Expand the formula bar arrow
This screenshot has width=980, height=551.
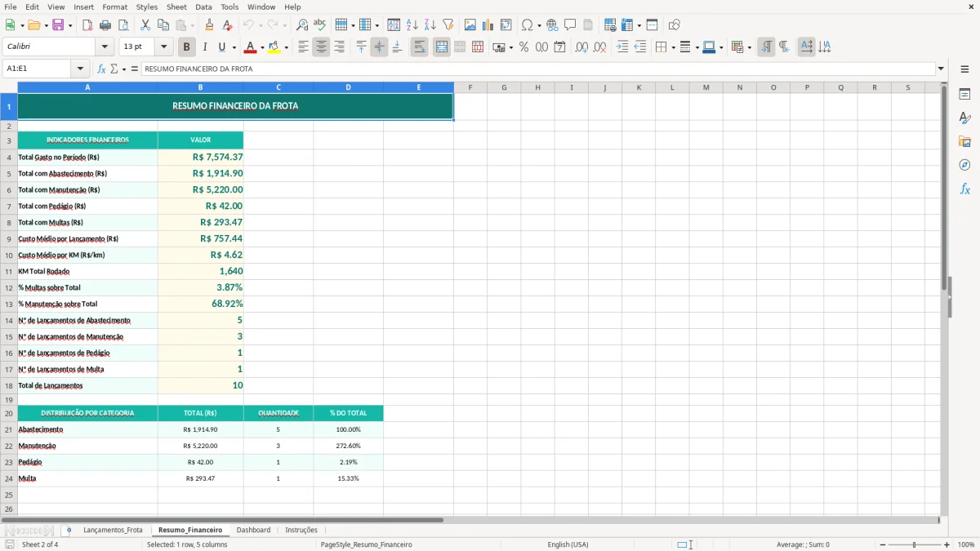(941, 69)
